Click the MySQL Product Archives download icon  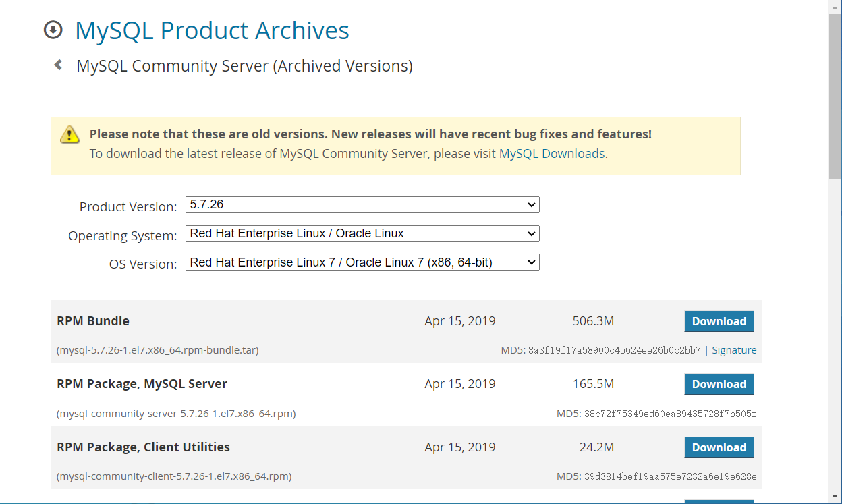pyautogui.click(x=53, y=30)
